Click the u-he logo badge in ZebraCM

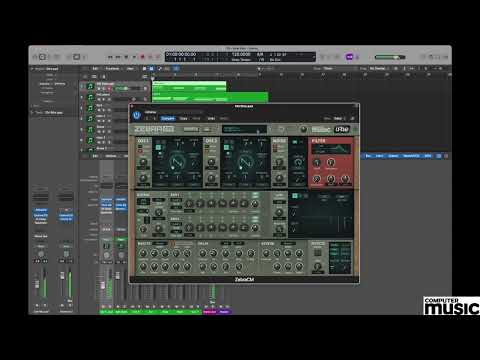pos(342,129)
